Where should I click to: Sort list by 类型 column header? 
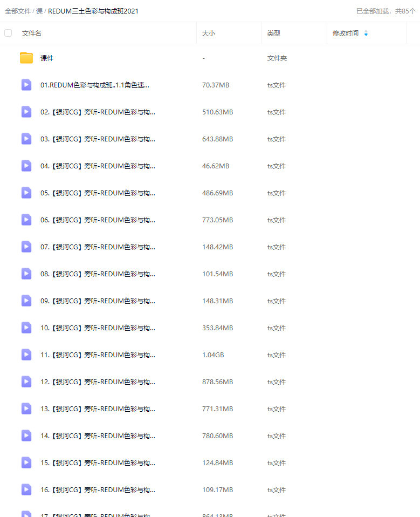[x=274, y=33]
